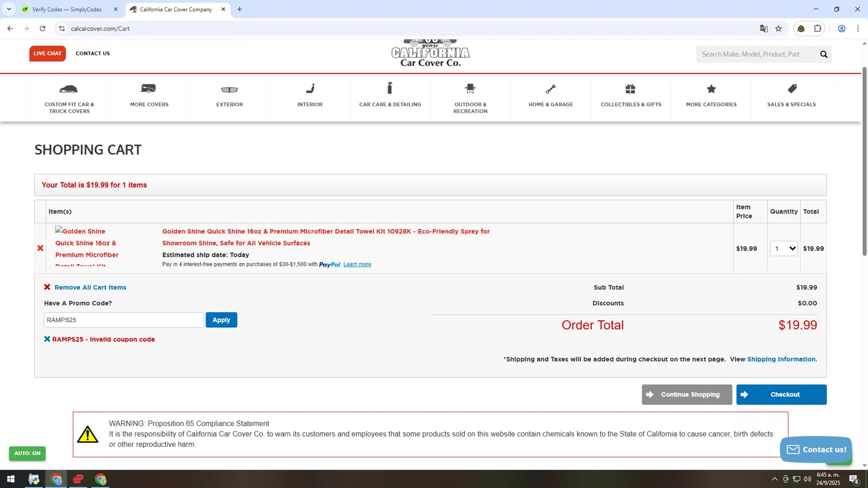868x488 pixels.
Task: Open the translate page icon
Action: [764, 28]
